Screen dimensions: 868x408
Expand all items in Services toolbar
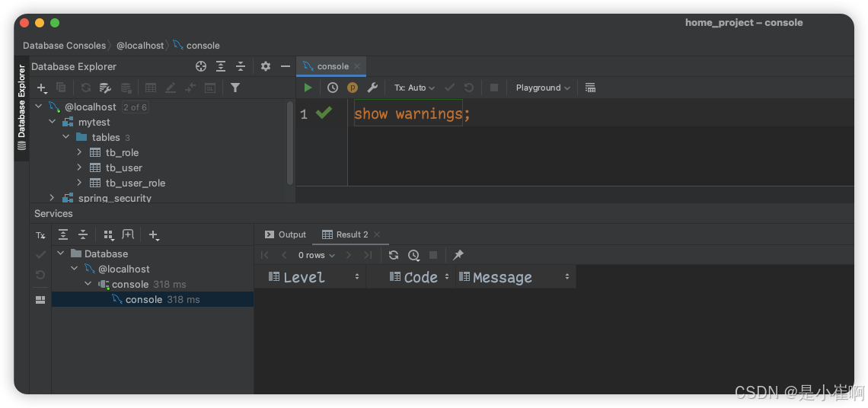pos(63,234)
